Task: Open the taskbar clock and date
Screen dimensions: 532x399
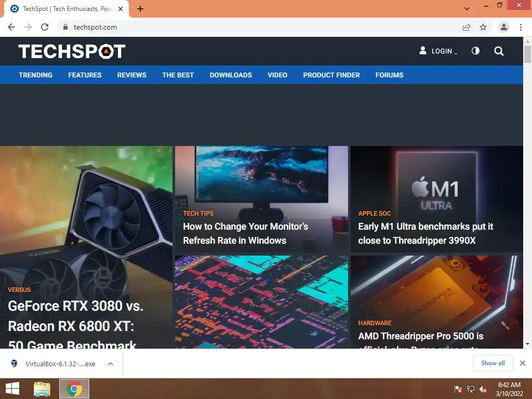Action: coord(509,389)
